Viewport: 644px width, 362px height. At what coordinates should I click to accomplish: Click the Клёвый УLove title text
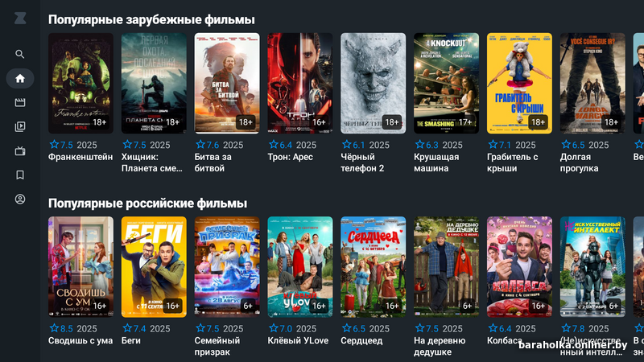click(x=298, y=340)
